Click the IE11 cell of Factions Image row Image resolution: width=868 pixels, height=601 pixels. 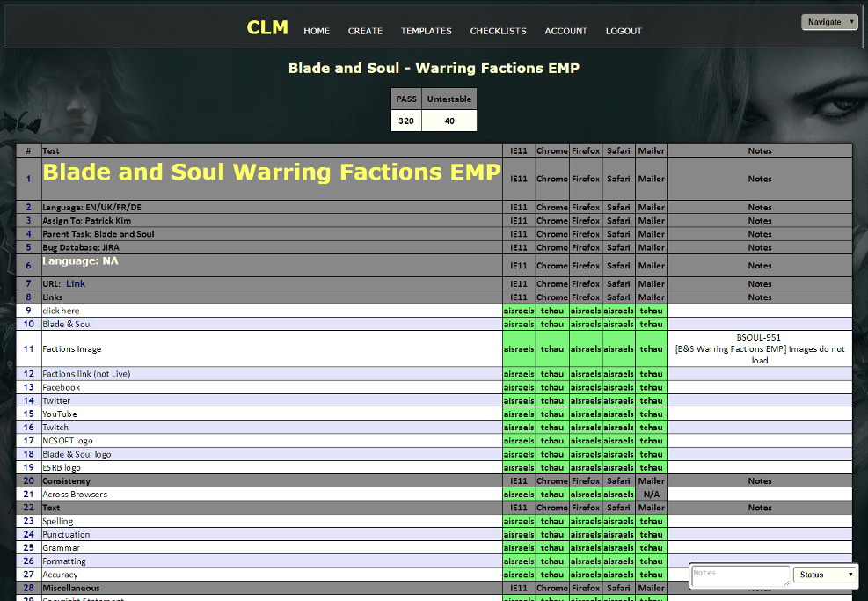(519, 349)
